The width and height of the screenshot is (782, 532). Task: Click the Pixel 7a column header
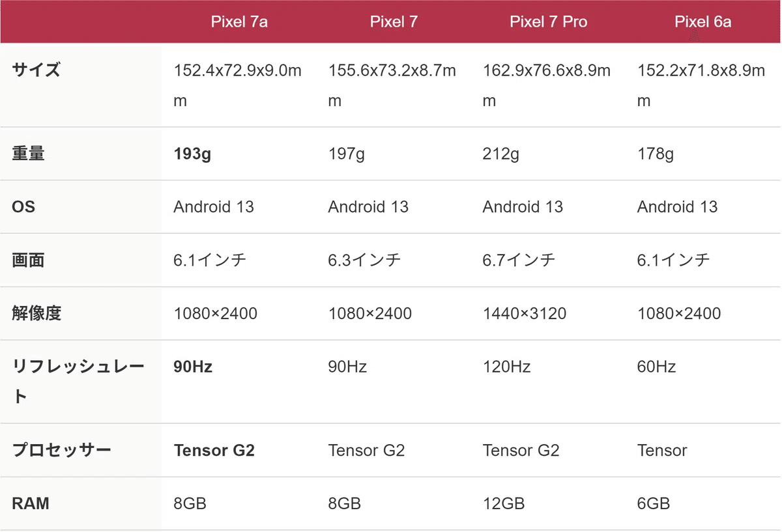pyautogui.click(x=239, y=21)
